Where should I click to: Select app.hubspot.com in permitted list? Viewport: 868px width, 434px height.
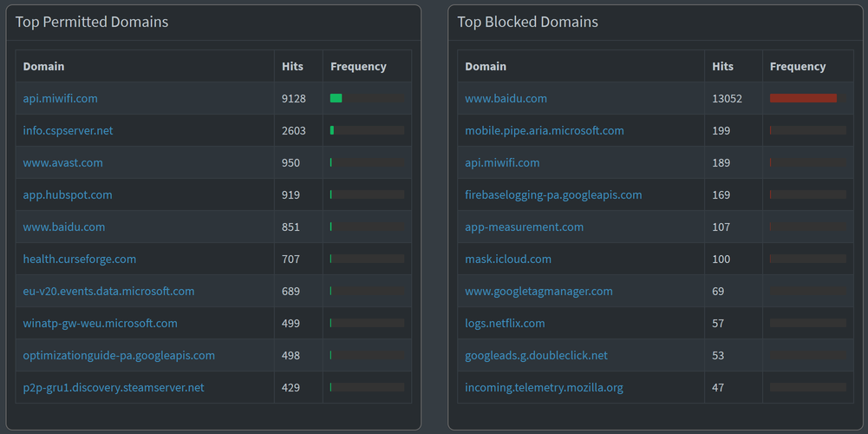[x=68, y=195]
